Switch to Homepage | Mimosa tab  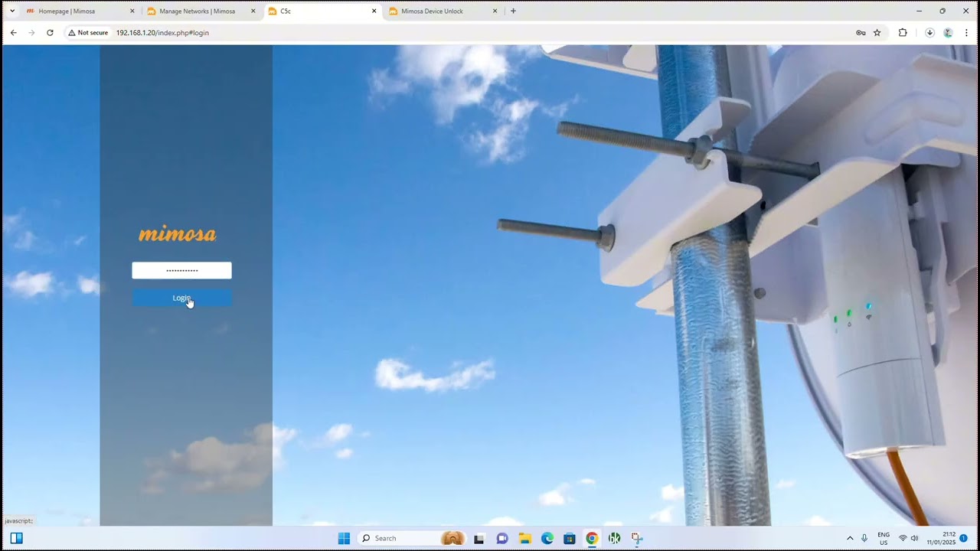[67, 11]
